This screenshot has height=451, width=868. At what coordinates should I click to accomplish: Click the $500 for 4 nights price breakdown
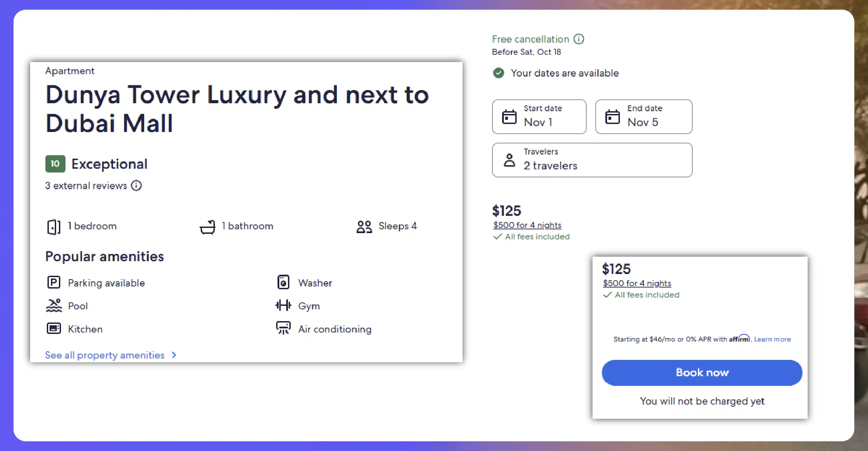click(x=527, y=225)
